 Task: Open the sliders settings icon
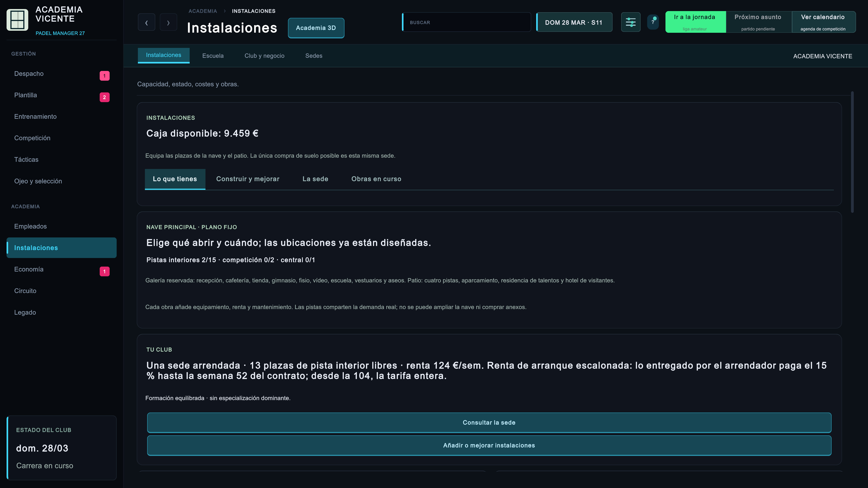(630, 22)
